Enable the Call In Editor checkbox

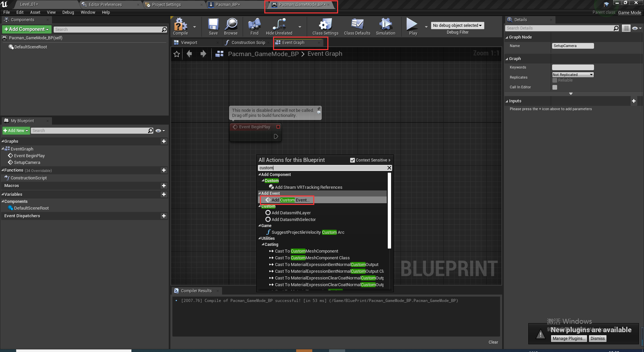tap(555, 87)
